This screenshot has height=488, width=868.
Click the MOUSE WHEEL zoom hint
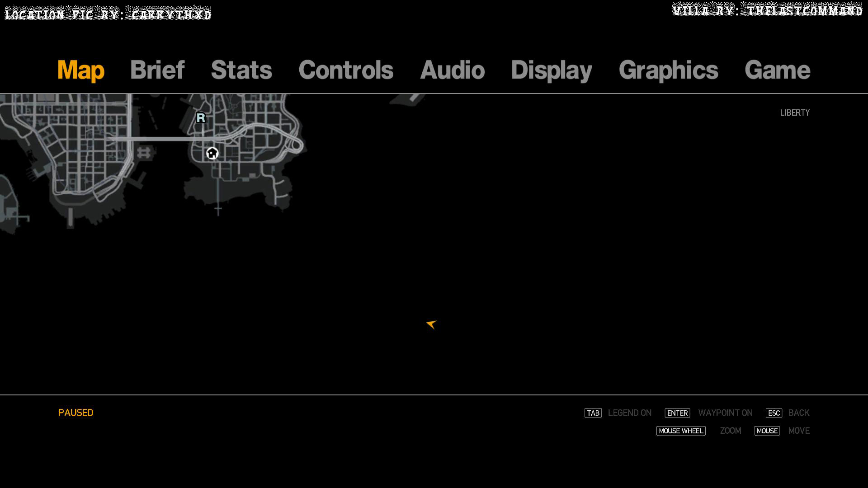(681, 431)
